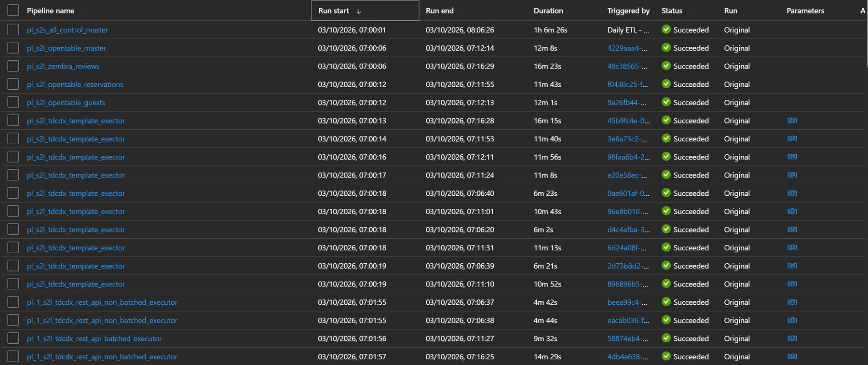868x365 pixels.
Task: View parameters for run 98faa6b4
Action: [792, 157]
